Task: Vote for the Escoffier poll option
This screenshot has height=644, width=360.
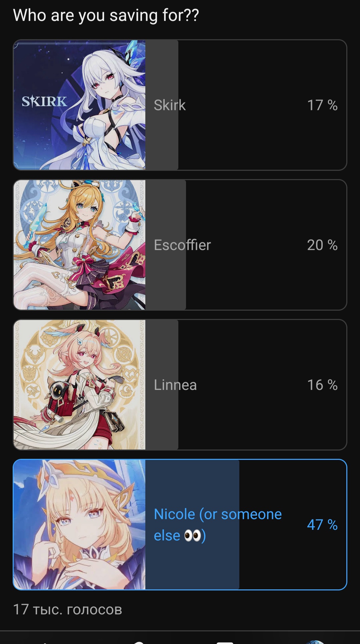Action: coord(180,245)
